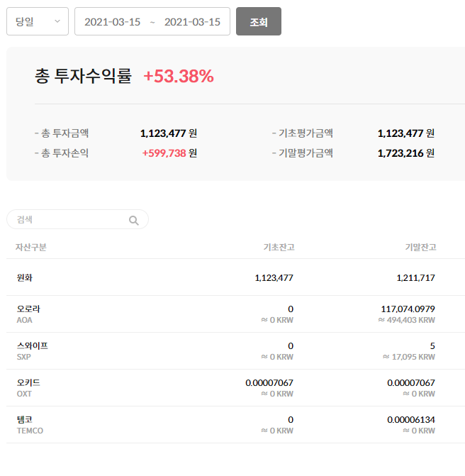
Task: Click the start date 2021-03-15 field
Action: [112, 22]
